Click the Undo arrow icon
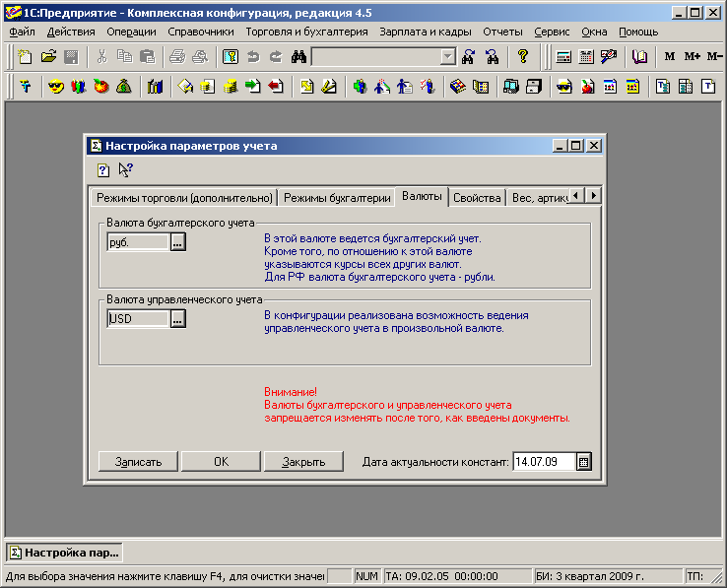Screen dimensions: 727x588 253,56
